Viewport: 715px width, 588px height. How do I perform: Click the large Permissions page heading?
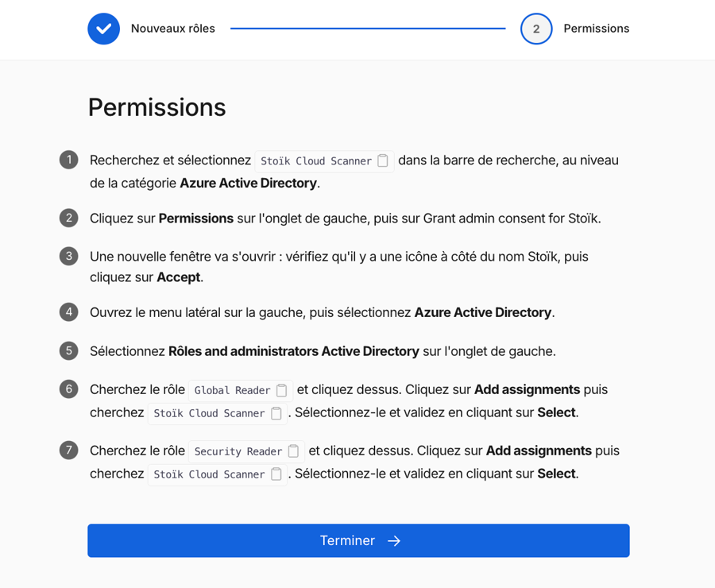[157, 107]
